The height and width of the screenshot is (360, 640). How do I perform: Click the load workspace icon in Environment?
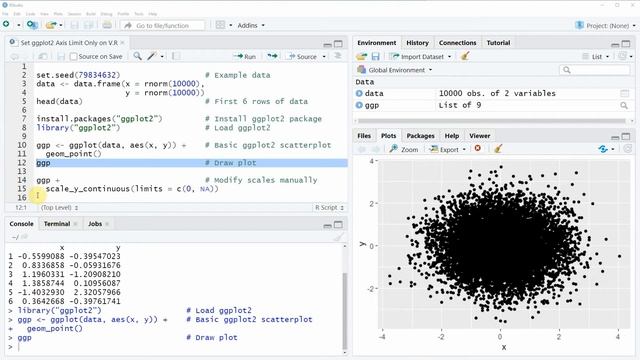coord(362,56)
